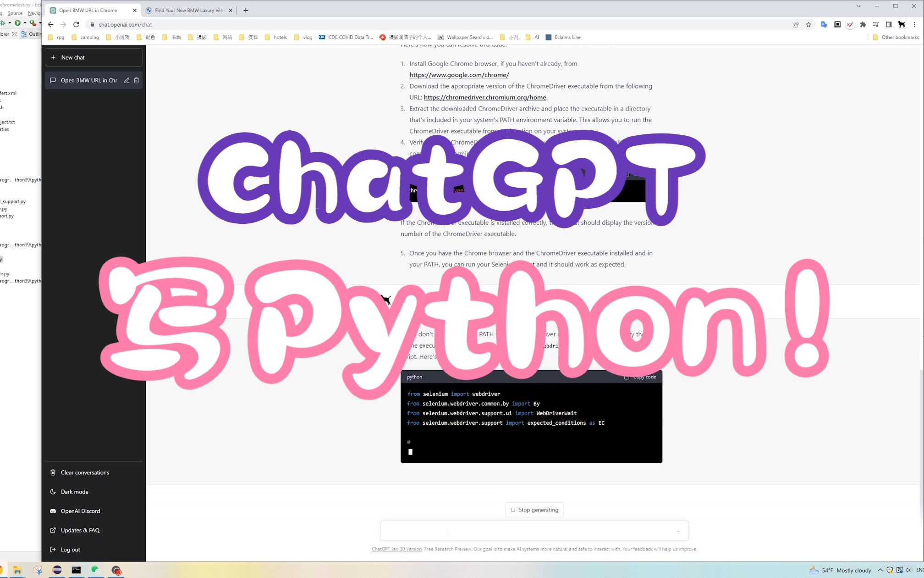
Task: Open the 小游戏 bookmark folder
Action: pos(118,37)
